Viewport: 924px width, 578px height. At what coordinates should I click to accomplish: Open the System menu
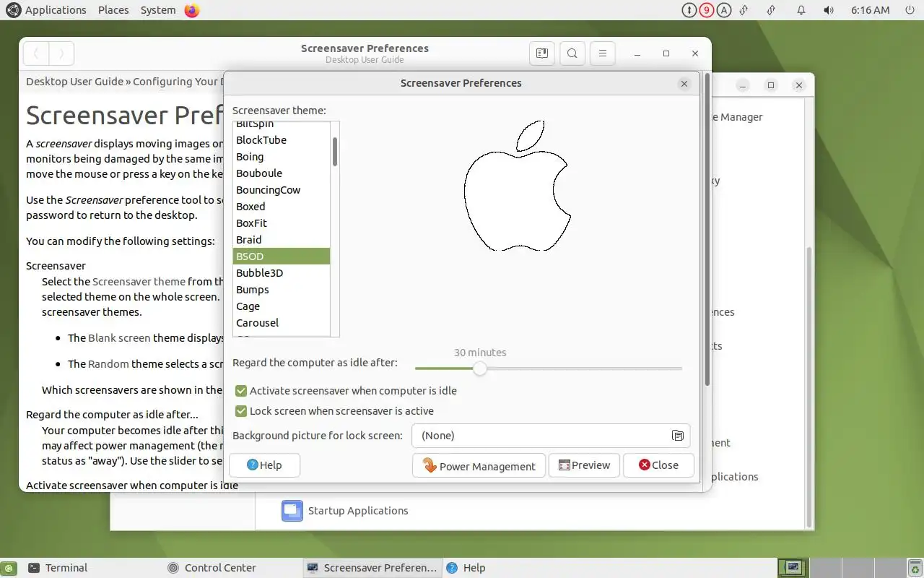click(x=158, y=10)
